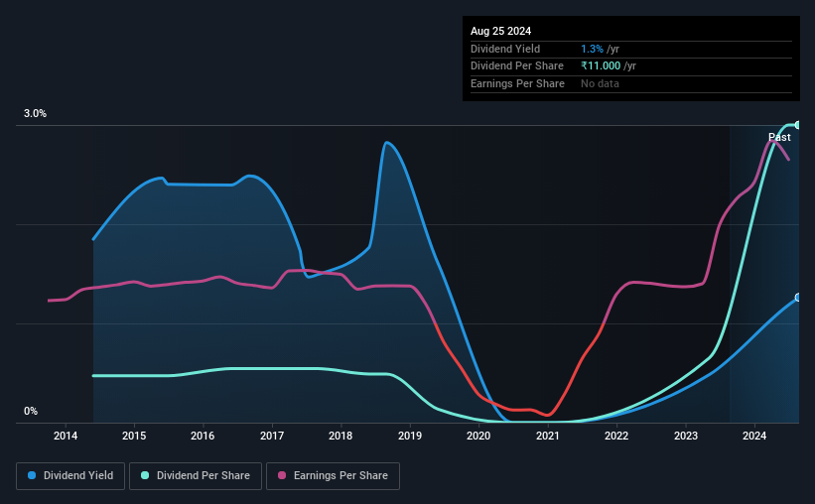The image size is (815, 504).
Task: Select the 2021 x-axis year label
Action: [547, 436]
